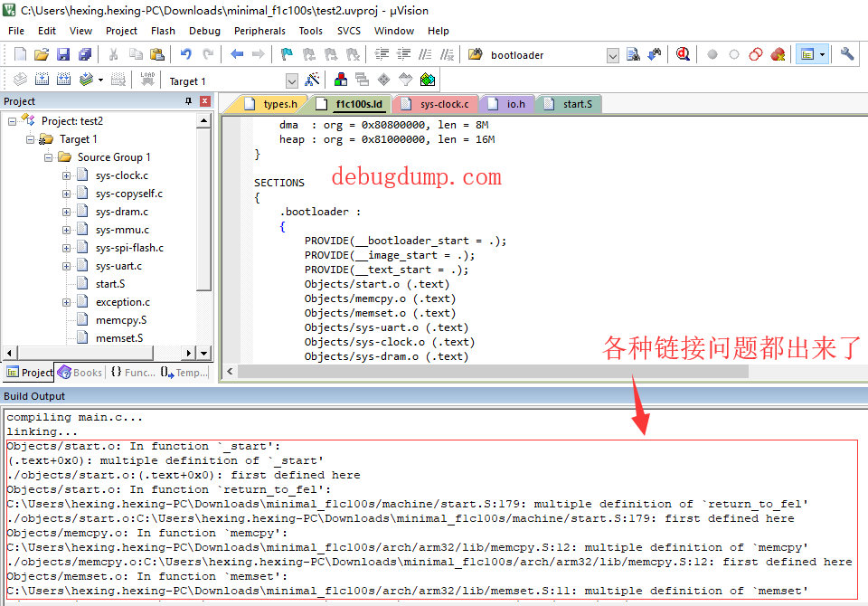Close the Project panel
The image size is (868, 606).
(x=205, y=100)
